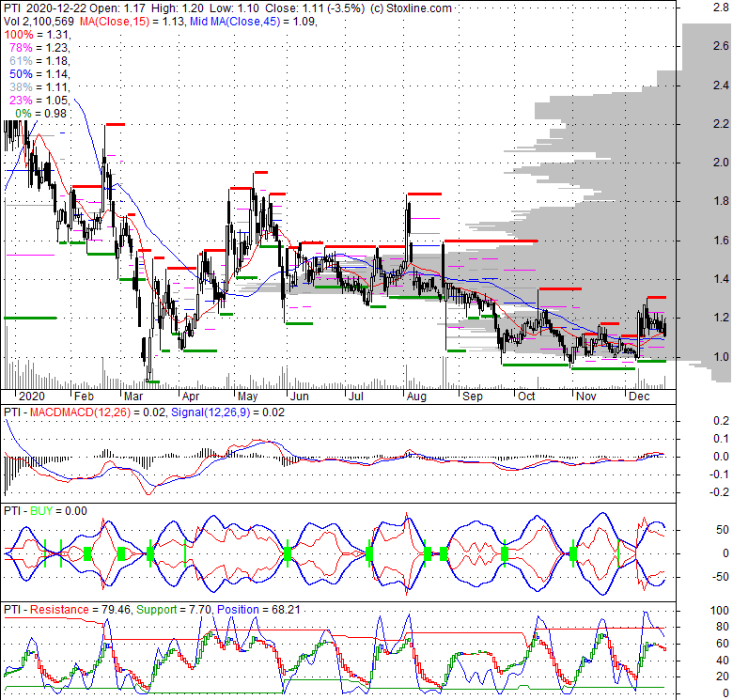Click the 'Vol 2,100,569' volume readout

coord(39,22)
